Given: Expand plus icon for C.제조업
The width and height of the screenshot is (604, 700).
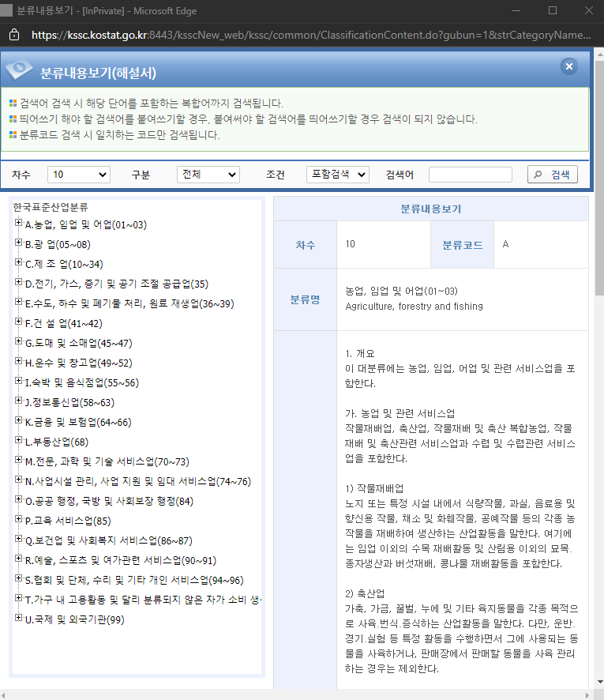Looking at the screenshot, I should click(x=18, y=262).
